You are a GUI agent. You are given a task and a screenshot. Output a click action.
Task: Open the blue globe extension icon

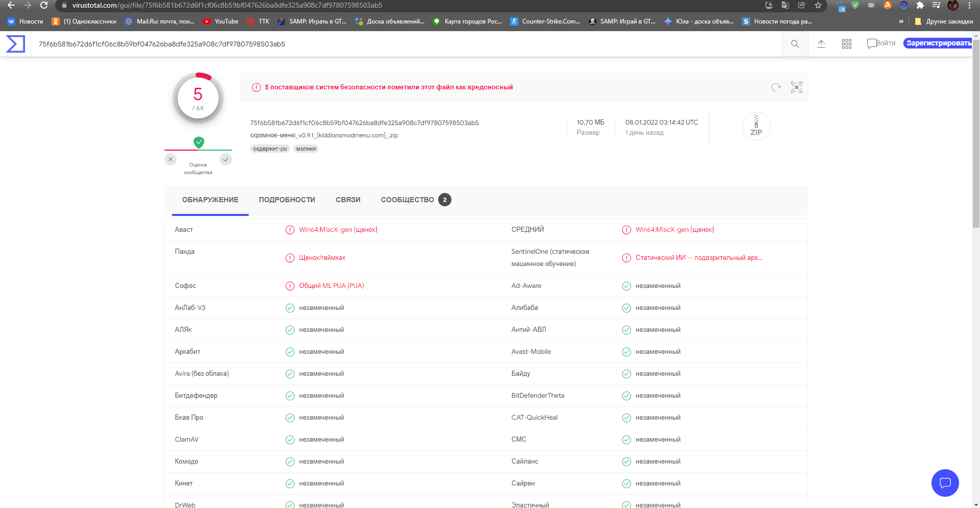(904, 5)
